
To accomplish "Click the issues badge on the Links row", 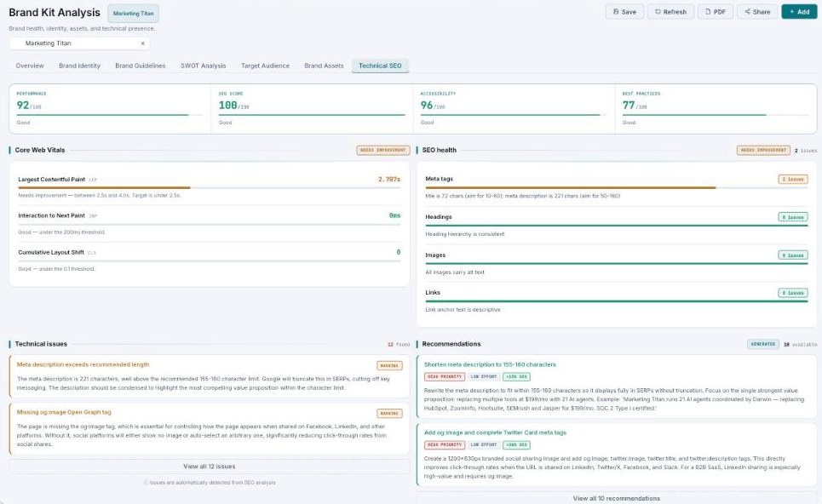I will (793, 293).
